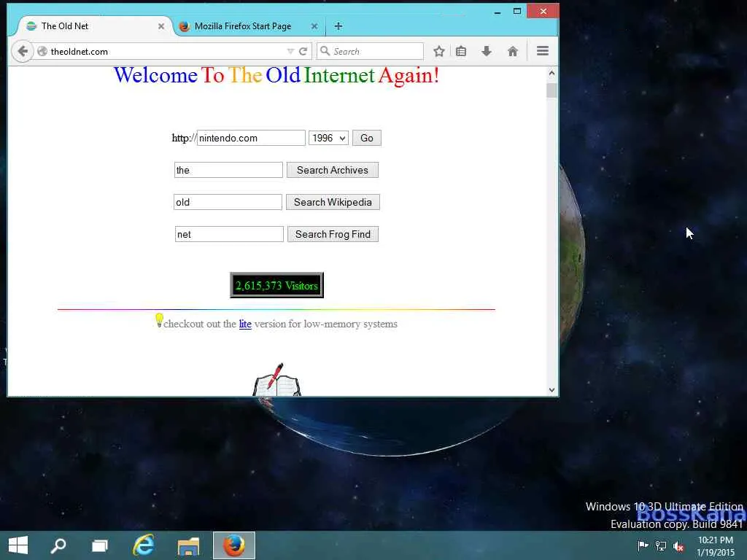This screenshot has height=560, width=747.
Task: Open the 'lite' version link
Action: [x=245, y=324]
